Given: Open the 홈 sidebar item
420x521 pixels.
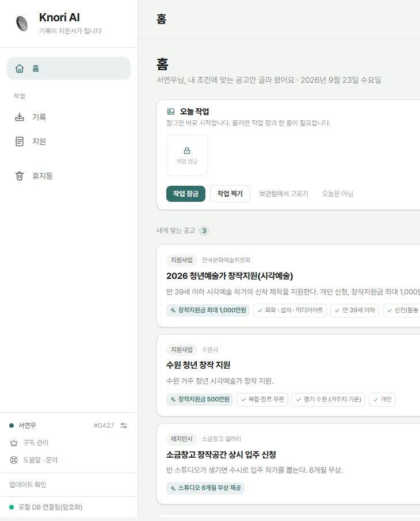Looking at the screenshot, I should (68, 68).
